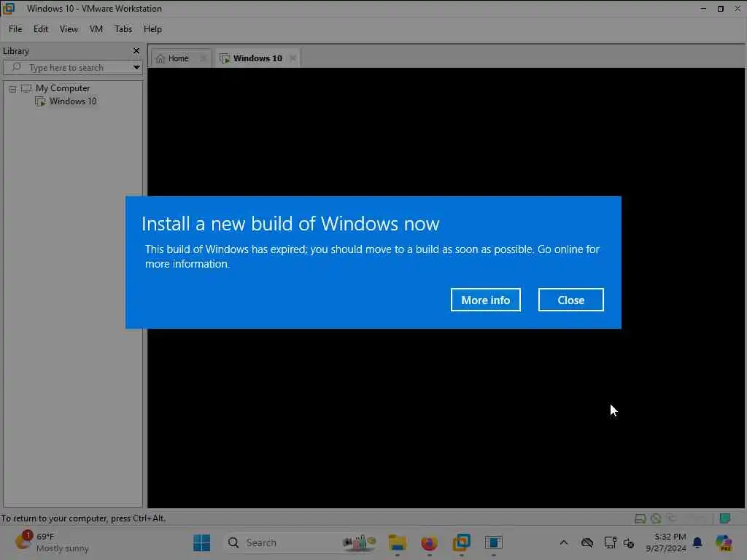Open the weather widget showing 69°F
This screenshot has height=560, width=747.
tap(53, 542)
